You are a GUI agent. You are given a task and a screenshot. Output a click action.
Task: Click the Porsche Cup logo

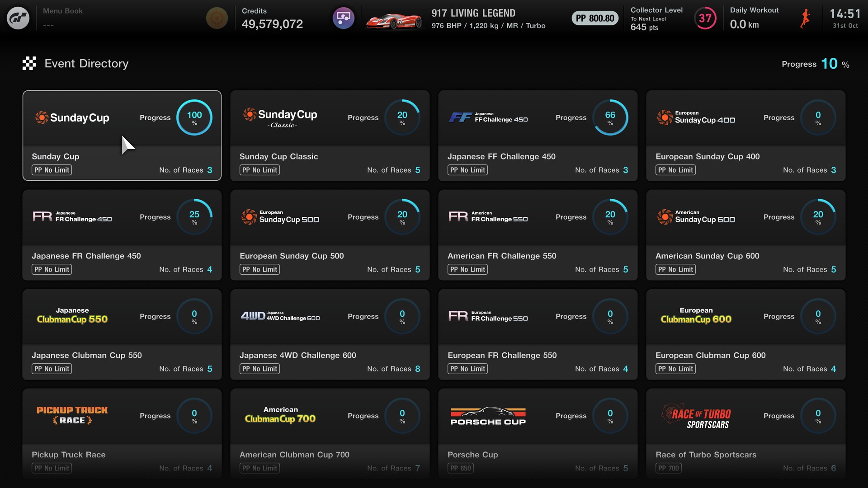[x=488, y=416]
